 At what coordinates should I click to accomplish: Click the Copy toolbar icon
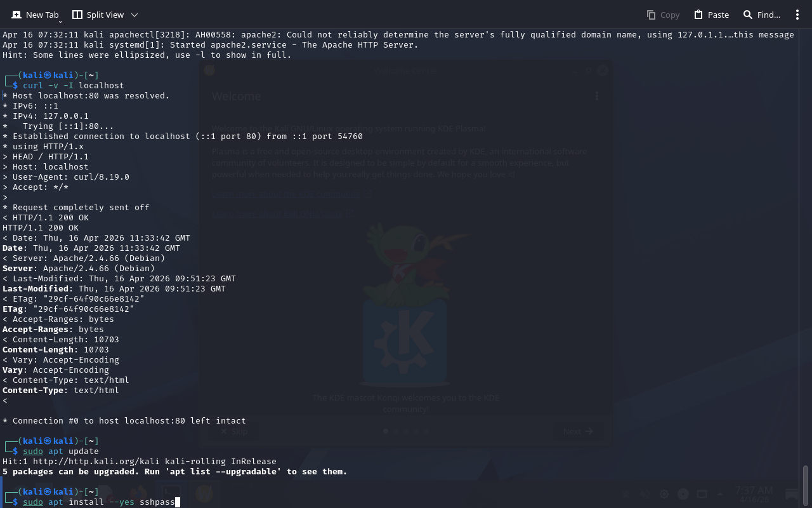coord(663,15)
